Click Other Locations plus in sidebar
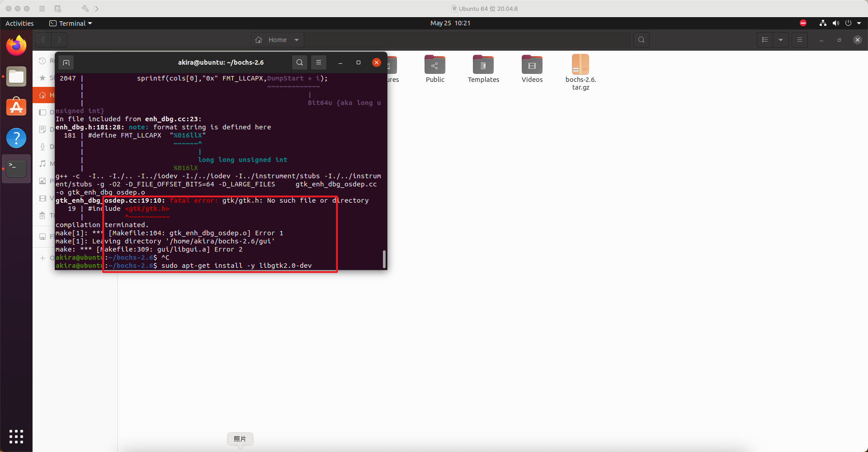 coord(42,258)
